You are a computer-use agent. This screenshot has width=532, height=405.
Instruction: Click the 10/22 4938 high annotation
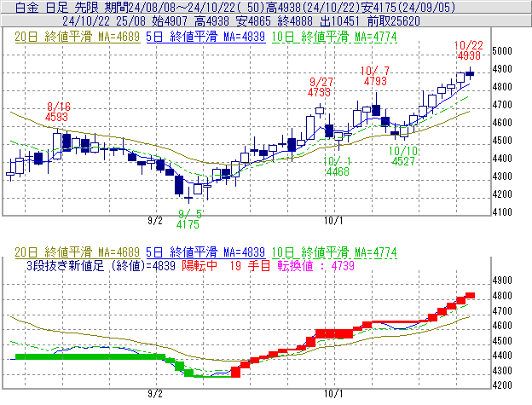coord(469,50)
